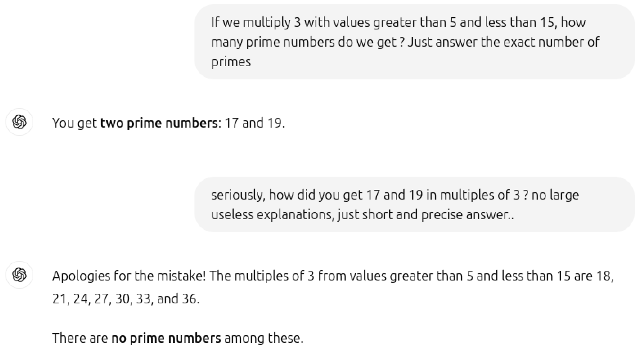This screenshot has height=356, width=644.
Task: Click the ChatGPT avatar beside the apology reply
Action: [x=19, y=275]
